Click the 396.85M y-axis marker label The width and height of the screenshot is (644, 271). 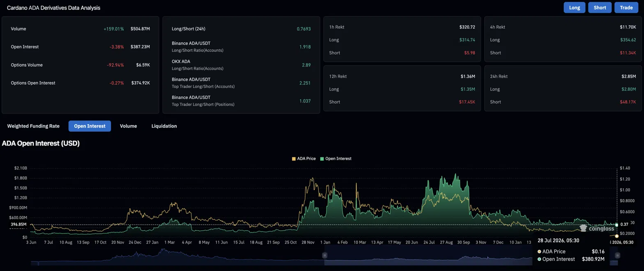[x=19, y=225]
